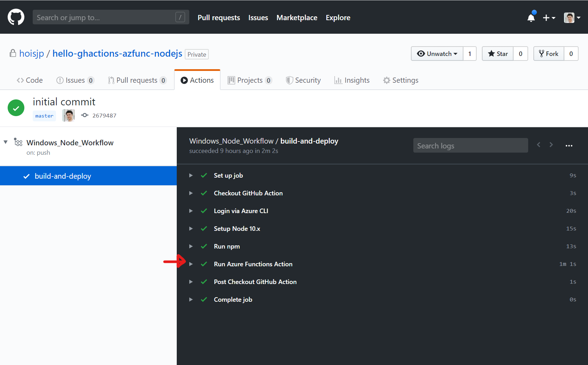This screenshot has height=365, width=588.
Task: Expand the Run Azure Functions Action step
Action: click(x=191, y=264)
